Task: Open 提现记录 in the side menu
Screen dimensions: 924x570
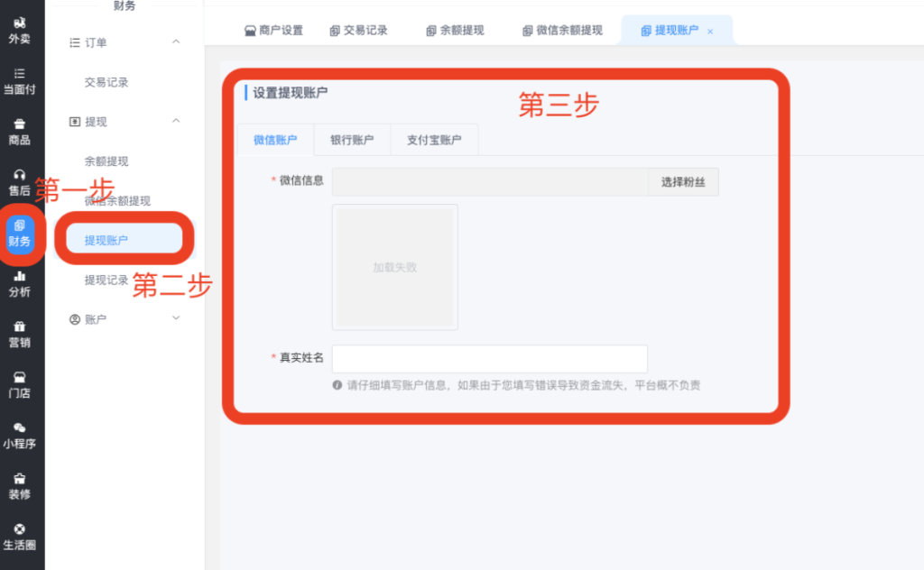Action: (x=106, y=280)
